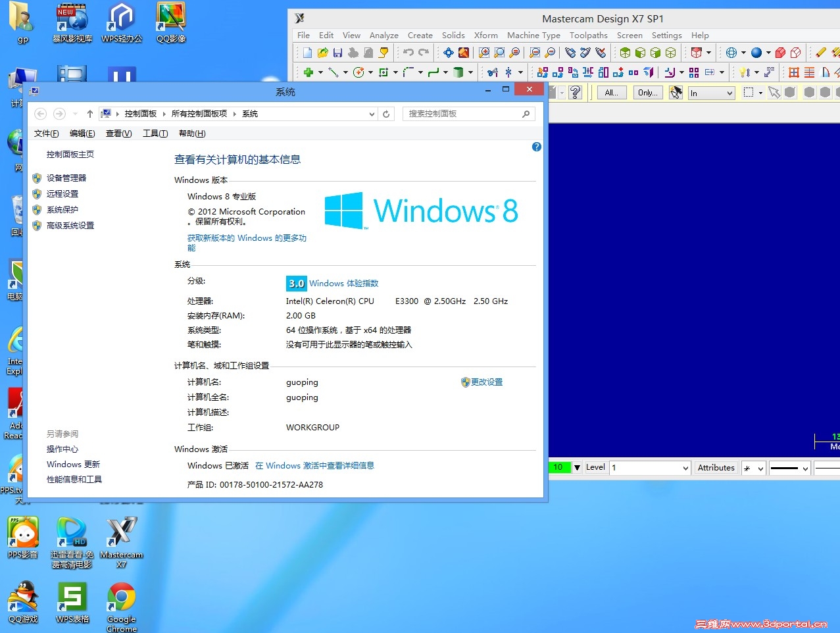Select the Zoom Window magnifier in Mastercam
The image size is (840, 633).
[x=484, y=53]
